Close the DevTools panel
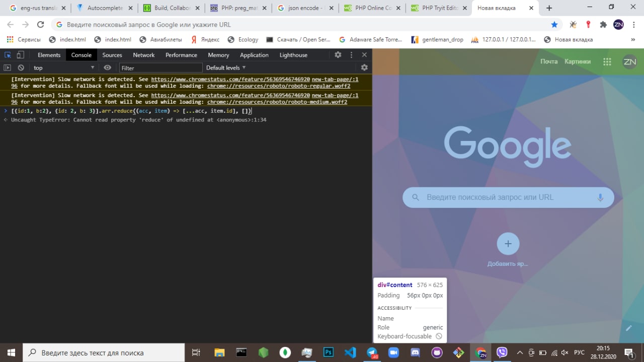 point(364,55)
